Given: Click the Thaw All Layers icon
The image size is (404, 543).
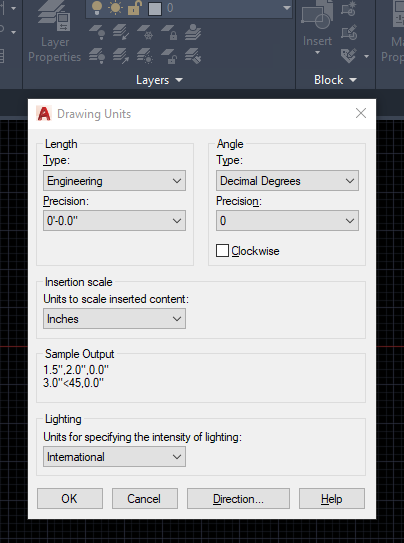Looking at the screenshot, I should [x=144, y=56].
